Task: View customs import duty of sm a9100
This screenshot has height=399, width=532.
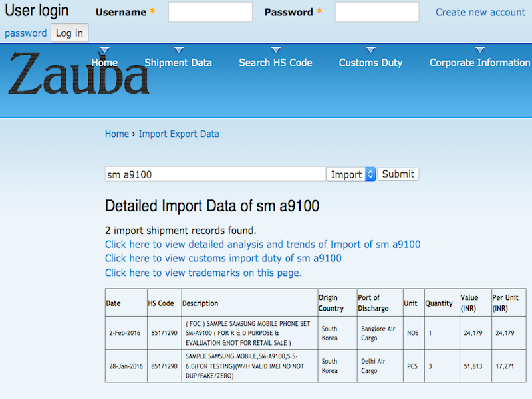Action: pos(223,259)
